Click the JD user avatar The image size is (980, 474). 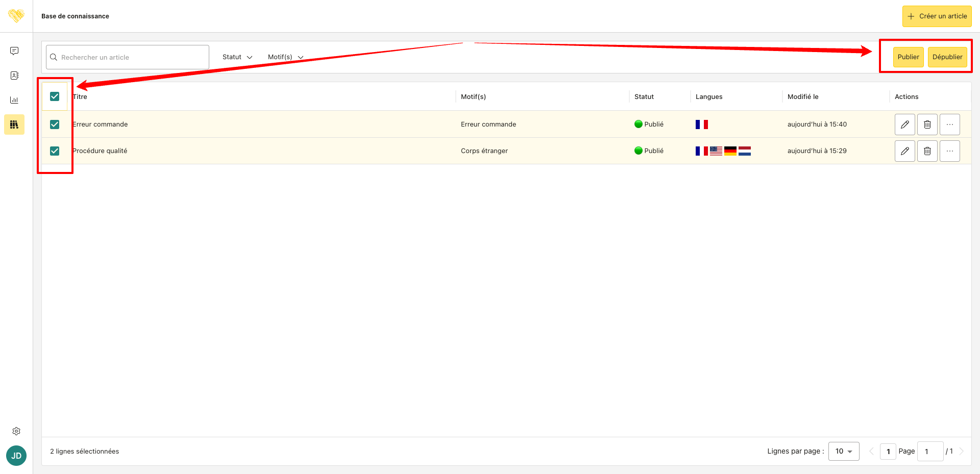point(16,456)
